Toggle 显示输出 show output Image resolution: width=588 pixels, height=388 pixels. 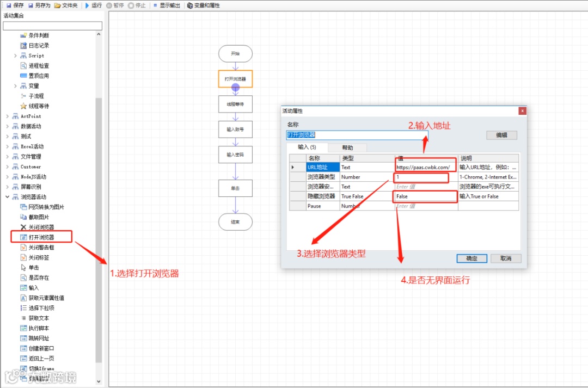click(x=167, y=5)
